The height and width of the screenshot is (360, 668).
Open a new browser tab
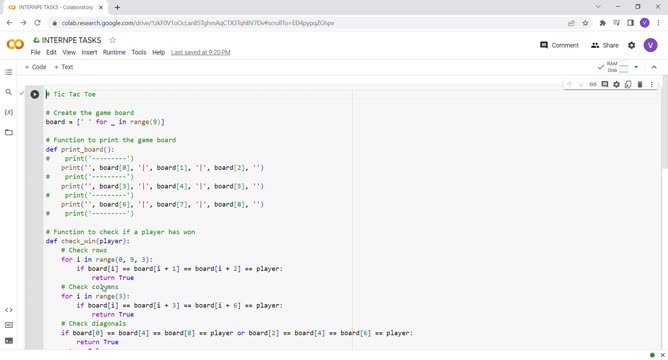pos(117,7)
